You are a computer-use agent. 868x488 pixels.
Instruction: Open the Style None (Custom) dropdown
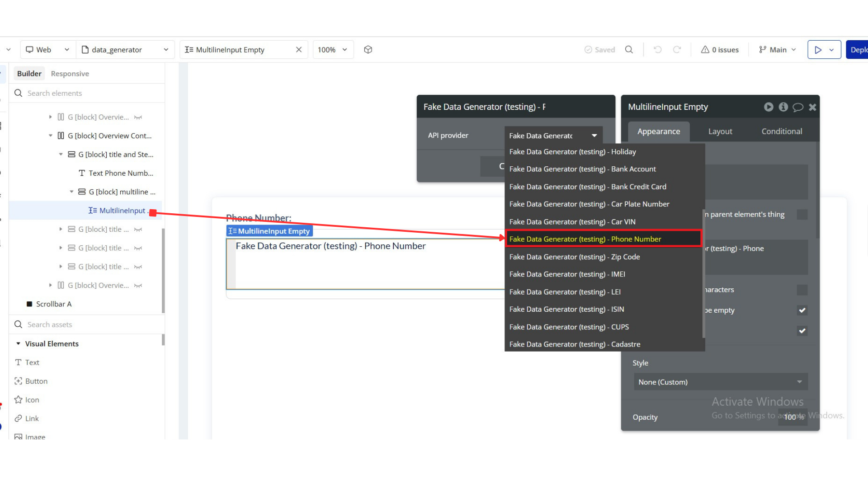[x=720, y=382]
